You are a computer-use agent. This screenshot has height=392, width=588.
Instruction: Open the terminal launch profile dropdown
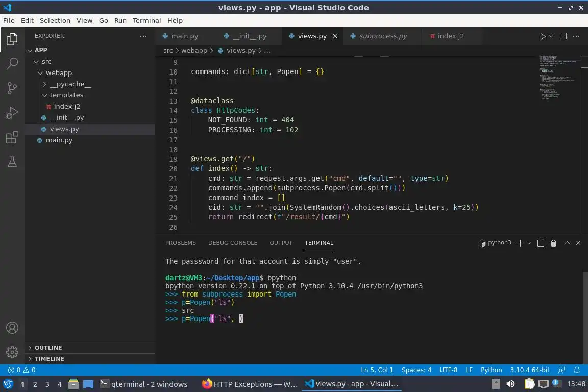coord(529,243)
